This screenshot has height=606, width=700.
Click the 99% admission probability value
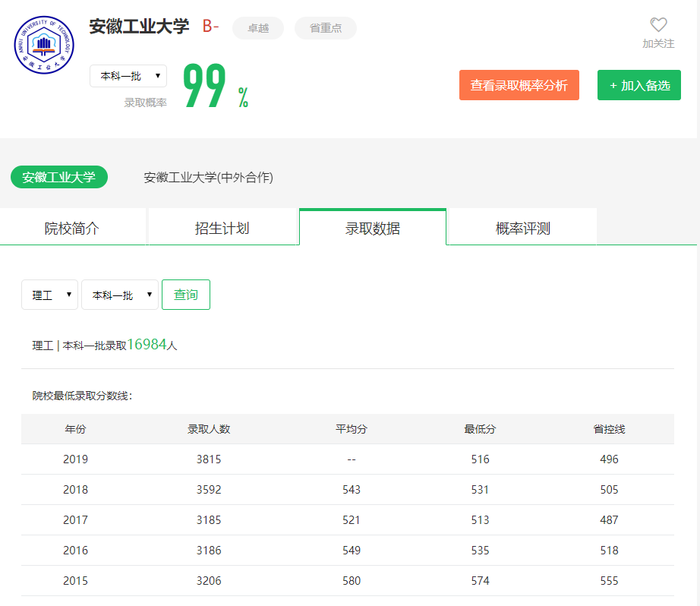coord(215,86)
